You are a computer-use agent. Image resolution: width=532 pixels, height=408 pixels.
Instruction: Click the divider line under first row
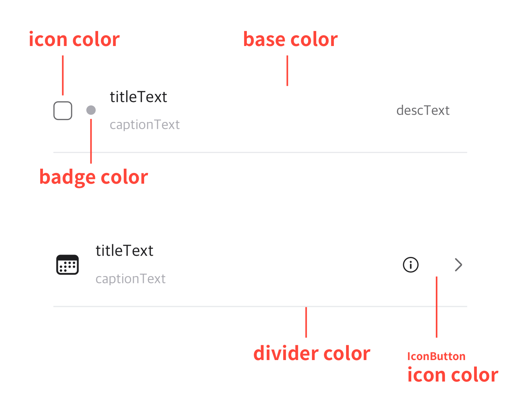[x=260, y=152]
